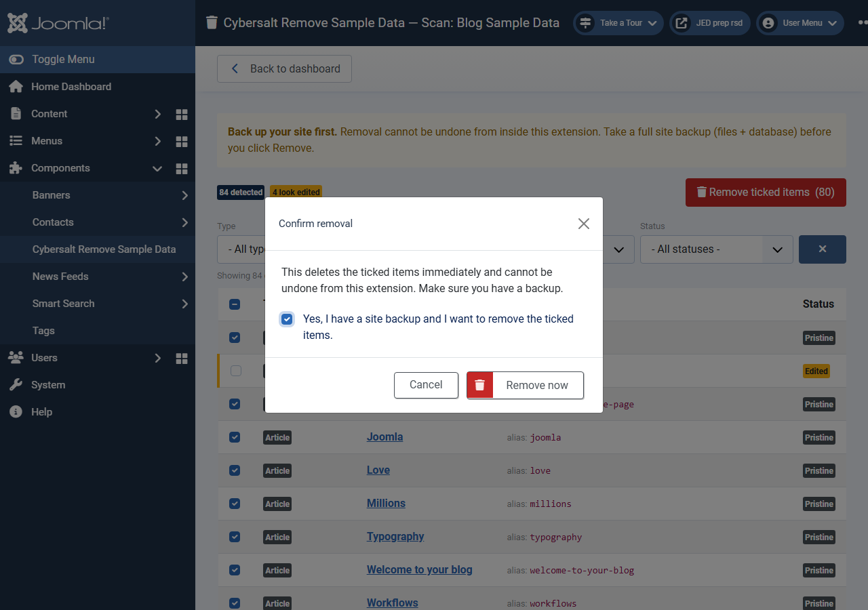Click the Home Dashboard house icon
Screen dimensions: 868x610
click(16, 87)
